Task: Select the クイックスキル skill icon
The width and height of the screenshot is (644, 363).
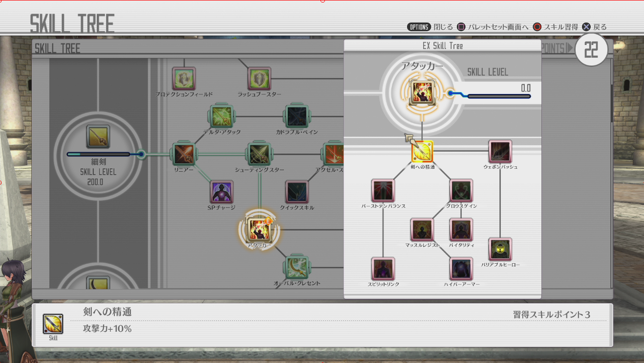Action: tap(296, 192)
